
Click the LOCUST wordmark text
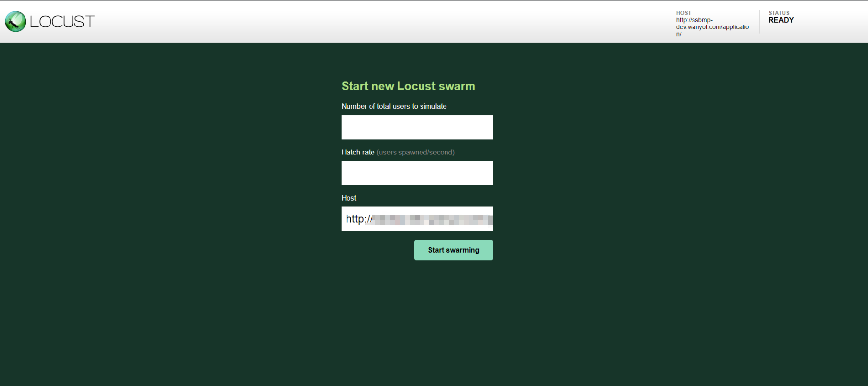62,22
